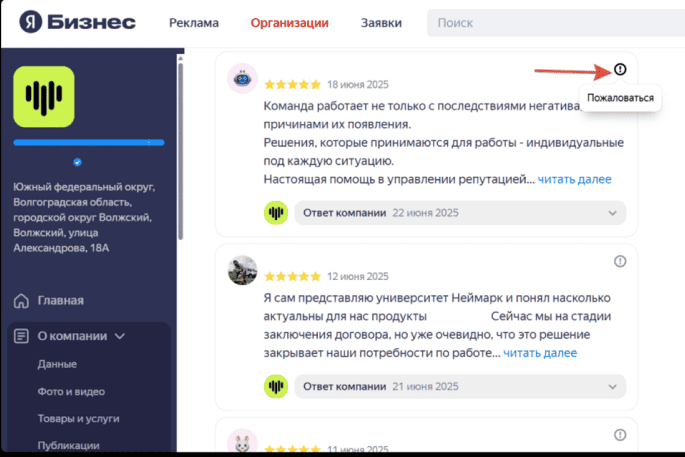Open the Публикации sidebar item
Image resolution: width=685 pixels, height=457 pixels.
click(x=69, y=445)
